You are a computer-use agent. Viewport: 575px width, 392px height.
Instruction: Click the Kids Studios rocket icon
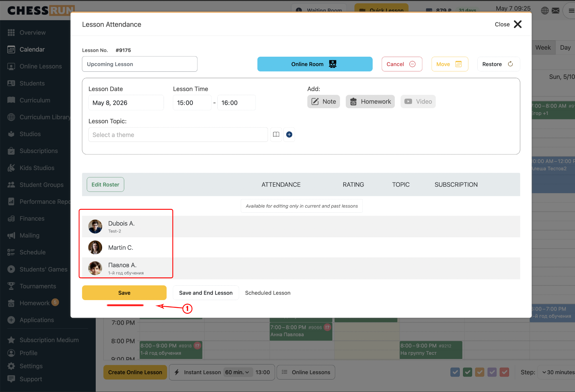pyautogui.click(x=11, y=168)
